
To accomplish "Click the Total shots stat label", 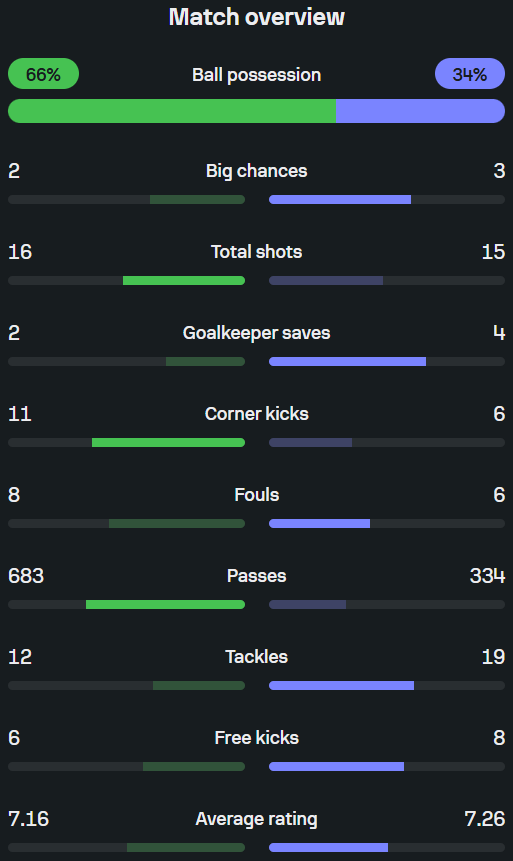I will point(256,251).
